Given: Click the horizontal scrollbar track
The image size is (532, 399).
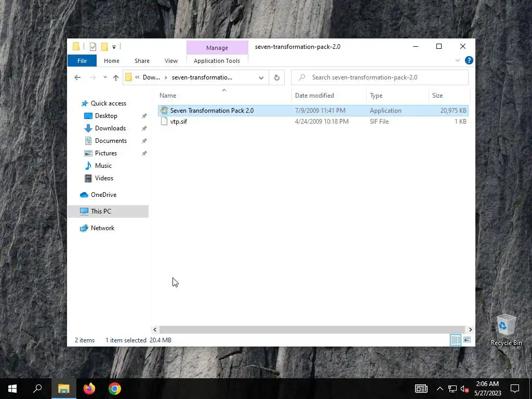Looking at the screenshot, I should pyautogui.click(x=312, y=329).
